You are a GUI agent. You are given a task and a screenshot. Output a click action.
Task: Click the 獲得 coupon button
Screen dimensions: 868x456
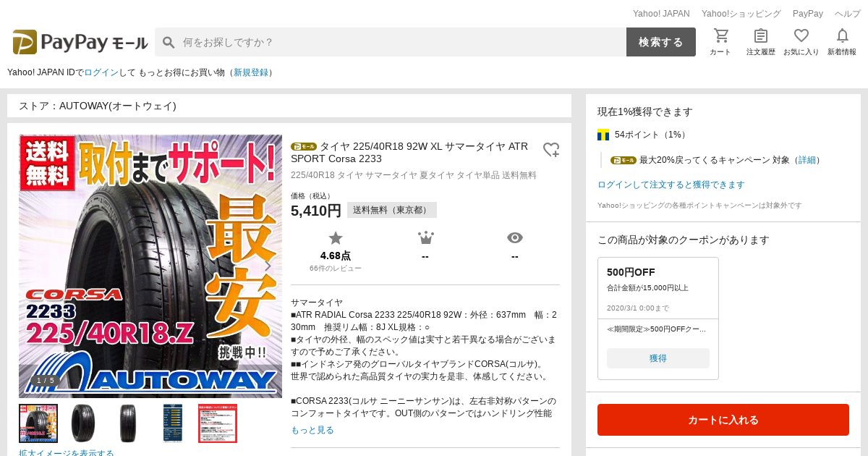(x=658, y=358)
